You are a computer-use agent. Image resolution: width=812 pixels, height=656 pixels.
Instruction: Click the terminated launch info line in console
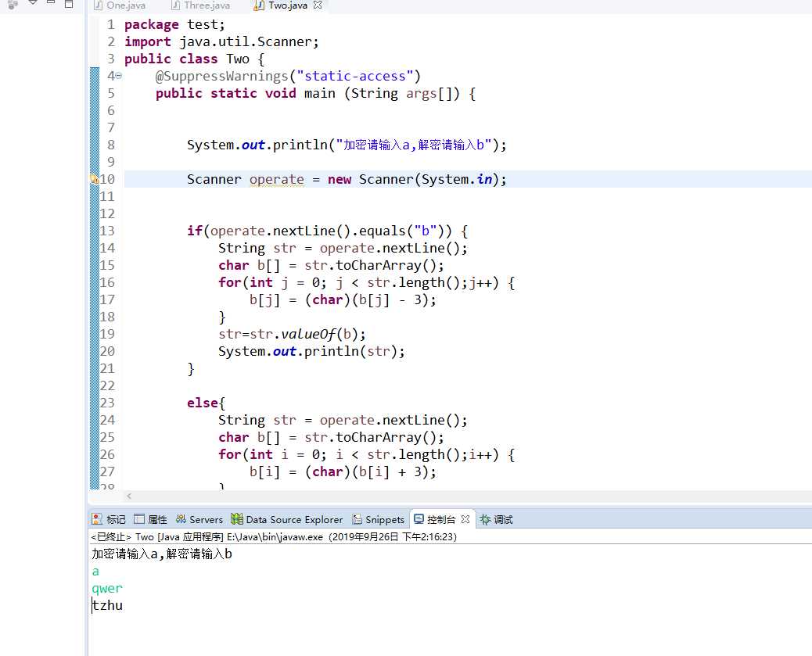point(274,537)
